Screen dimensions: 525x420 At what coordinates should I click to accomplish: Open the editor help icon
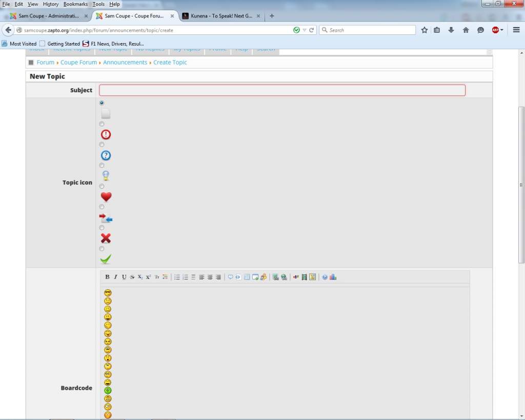pyautogui.click(x=325, y=277)
